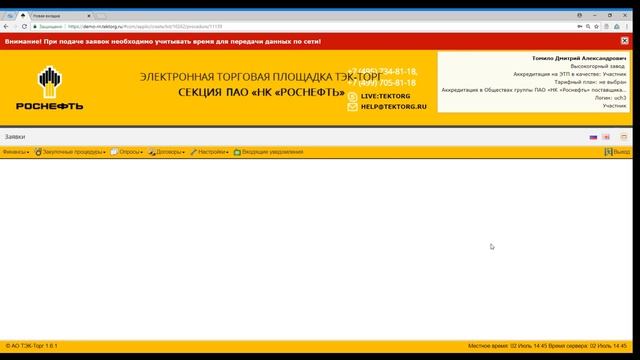Click the Rosneft logo

(49, 88)
